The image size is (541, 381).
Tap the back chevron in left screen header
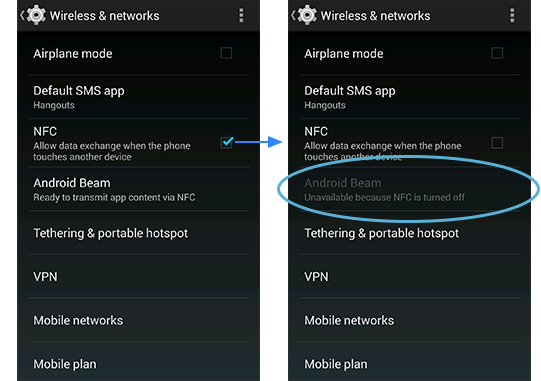(22, 15)
